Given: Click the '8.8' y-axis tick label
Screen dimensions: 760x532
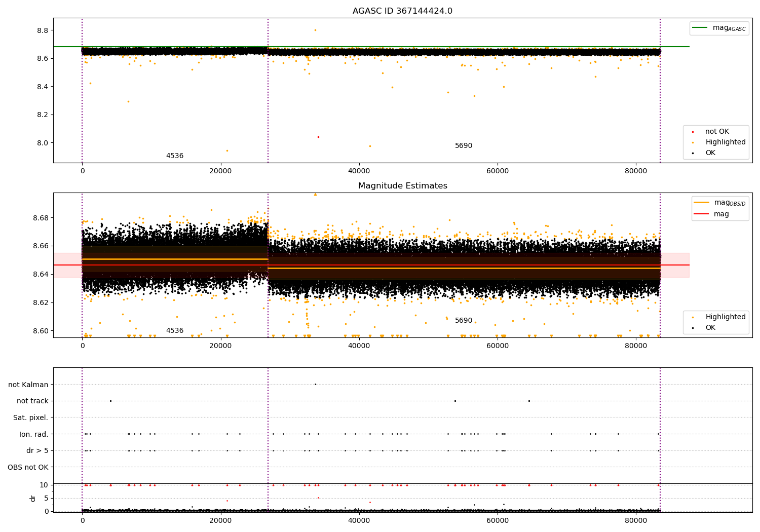Looking at the screenshot, I should click(x=43, y=30).
